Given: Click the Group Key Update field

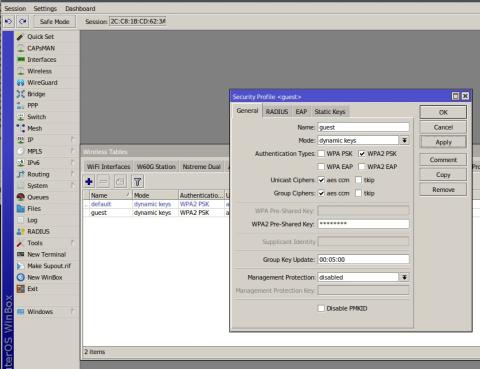Looking at the screenshot, I should pos(363,259).
